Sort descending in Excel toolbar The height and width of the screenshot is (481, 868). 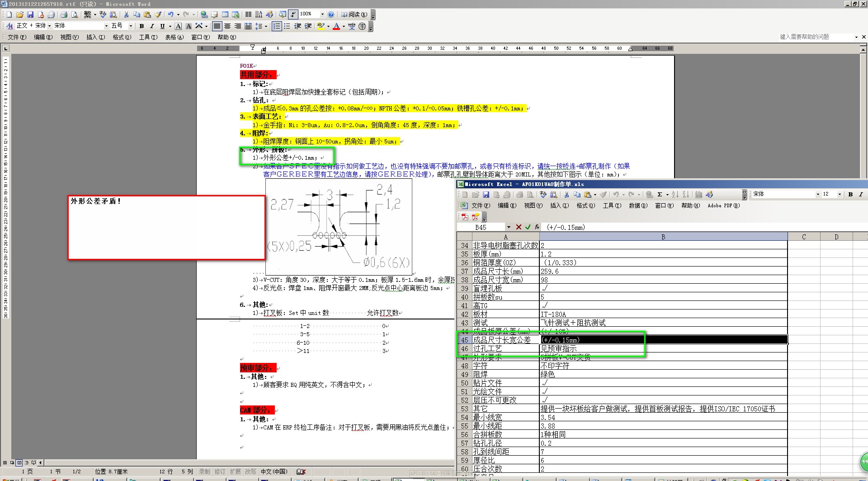click(686, 195)
